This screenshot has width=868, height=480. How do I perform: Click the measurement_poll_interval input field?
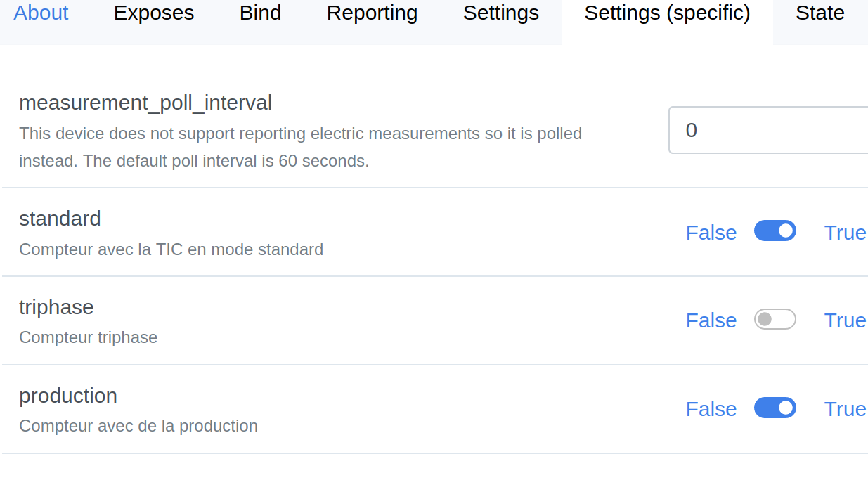tap(767, 130)
